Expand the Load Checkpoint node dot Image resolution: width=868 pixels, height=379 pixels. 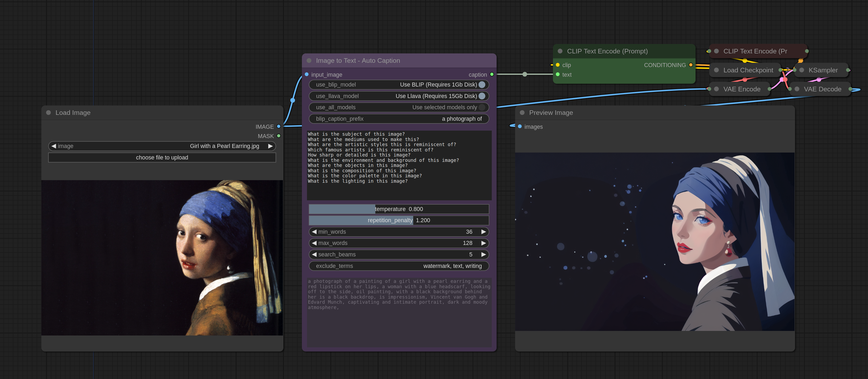[716, 70]
